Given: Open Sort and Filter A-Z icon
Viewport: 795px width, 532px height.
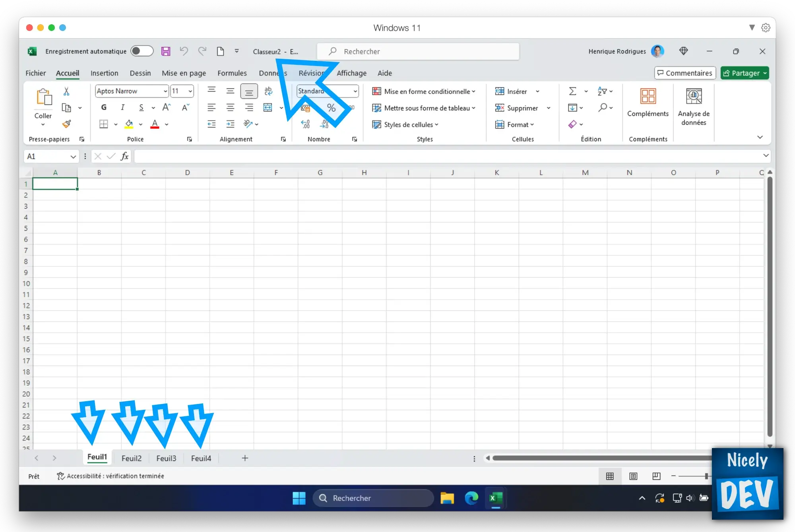Looking at the screenshot, I should coord(602,91).
